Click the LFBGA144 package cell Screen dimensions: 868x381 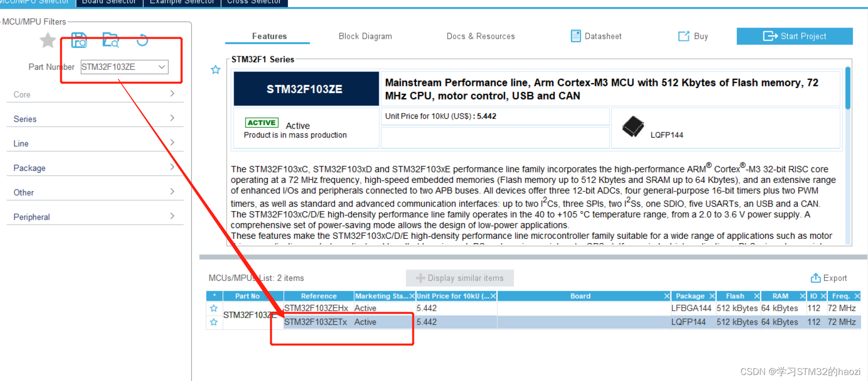pos(691,308)
